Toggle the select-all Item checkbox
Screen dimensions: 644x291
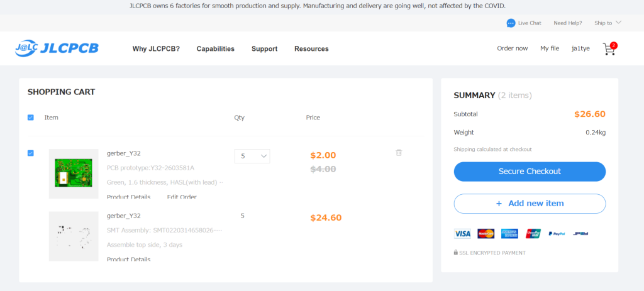point(31,118)
